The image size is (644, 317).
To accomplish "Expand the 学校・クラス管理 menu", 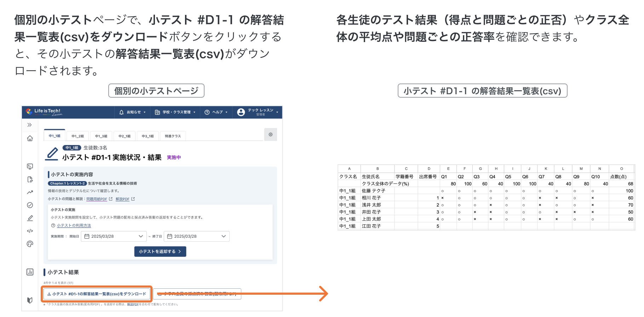I will [175, 112].
